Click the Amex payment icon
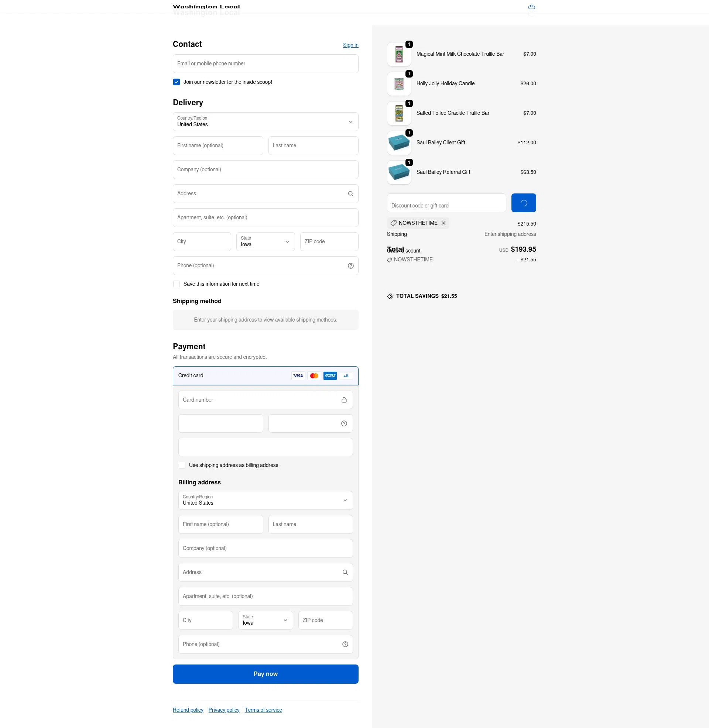The width and height of the screenshot is (709, 728). 330,375
